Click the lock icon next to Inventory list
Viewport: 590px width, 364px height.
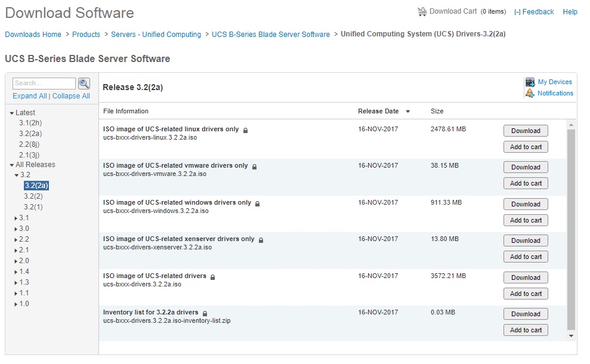(205, 313)
